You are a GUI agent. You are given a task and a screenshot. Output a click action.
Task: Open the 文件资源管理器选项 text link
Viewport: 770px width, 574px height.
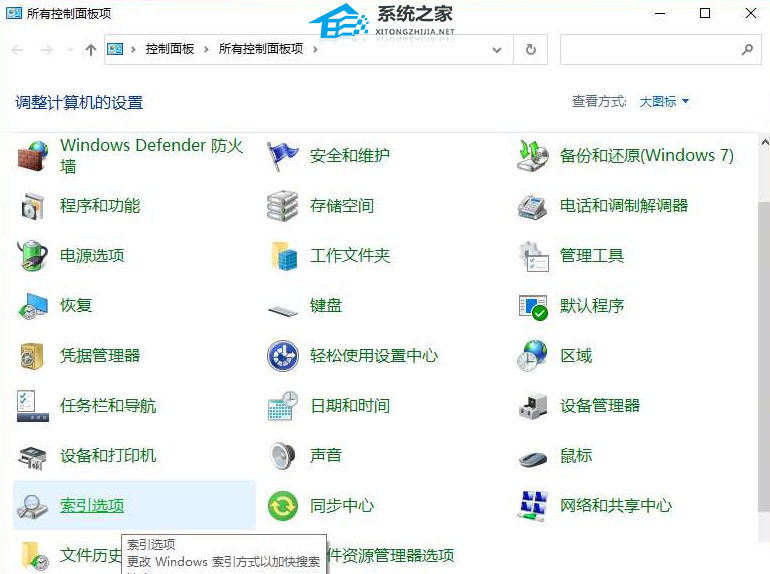click(390, 556)
